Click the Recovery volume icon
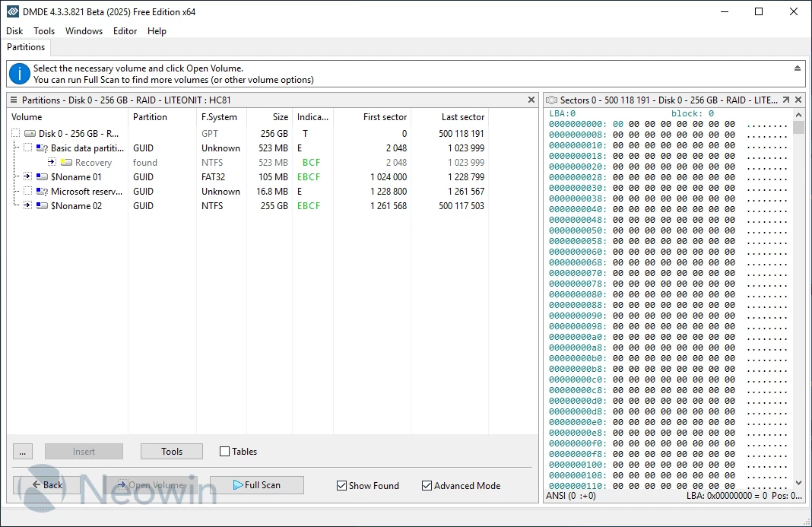Viewport: 812px width, 527px height. click(x=66, y=163)
